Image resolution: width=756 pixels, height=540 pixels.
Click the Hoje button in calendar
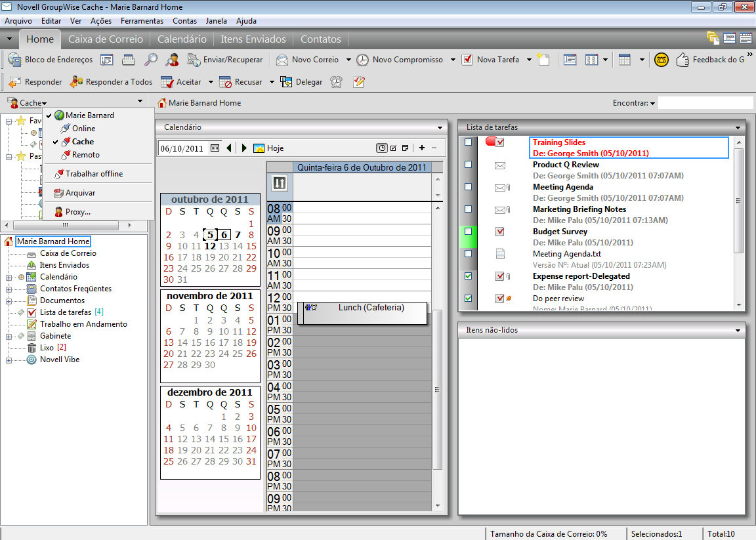pos(268,148)
